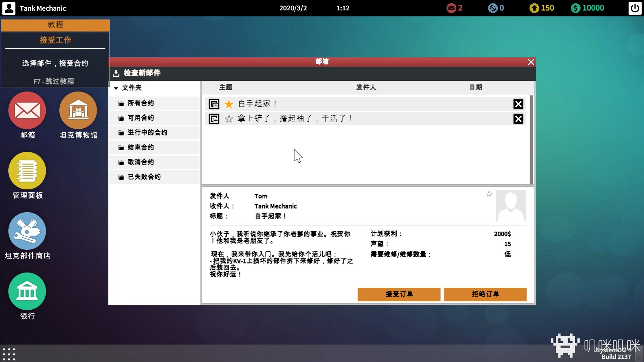Image resolution: width=644 pixels, height=362 pixels.
Task: Click the 教程 tutorial header
Action: coord(55,25)
